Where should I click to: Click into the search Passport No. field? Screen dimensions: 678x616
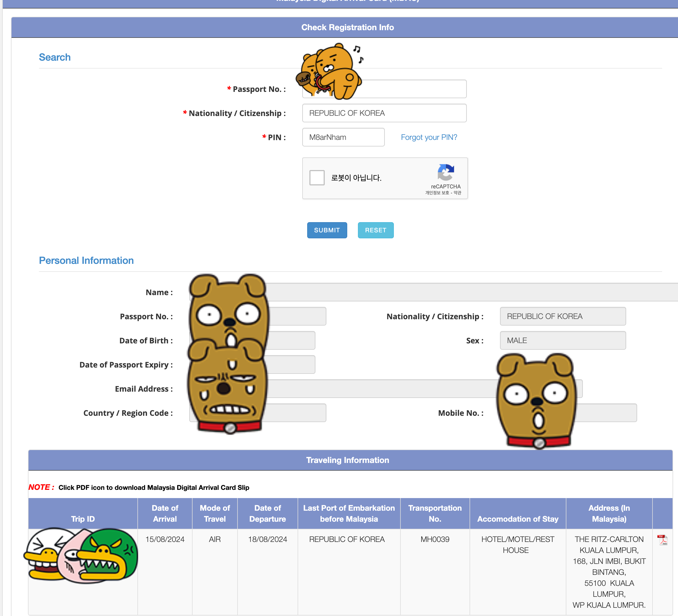coord(414,89)
